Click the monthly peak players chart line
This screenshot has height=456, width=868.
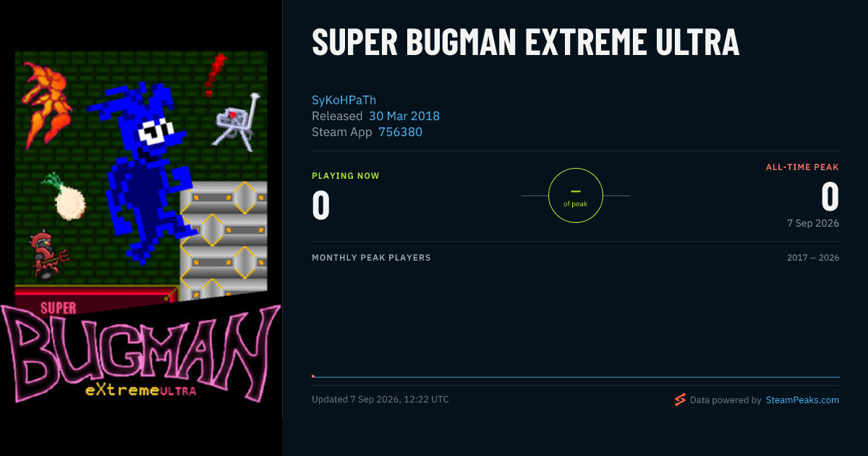(x=576, y=377)
